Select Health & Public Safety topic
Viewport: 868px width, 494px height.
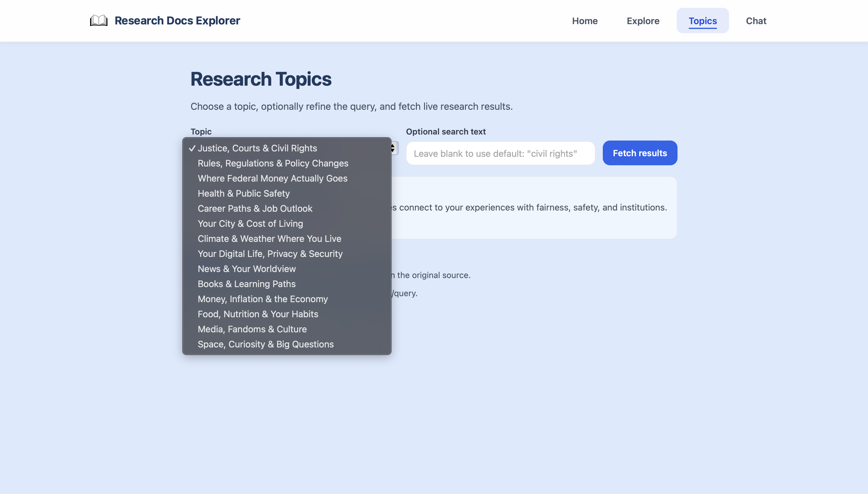(x=244, y=193)
